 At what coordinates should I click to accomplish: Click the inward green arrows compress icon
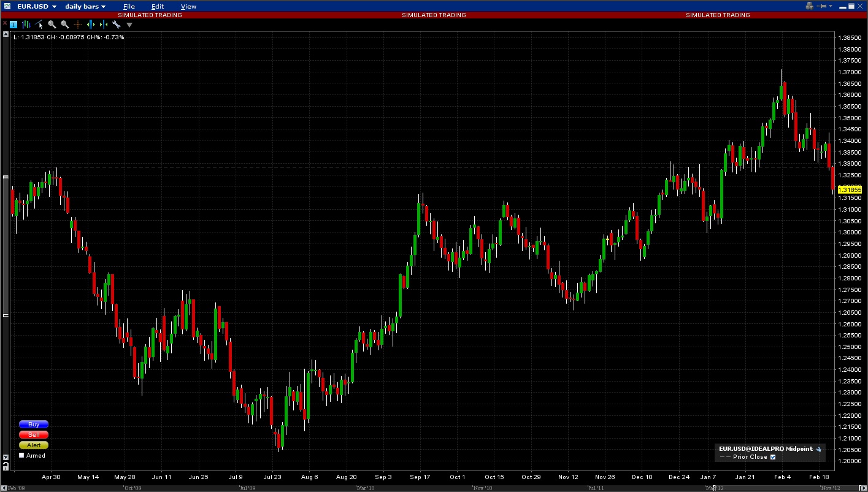coord(103,25)
